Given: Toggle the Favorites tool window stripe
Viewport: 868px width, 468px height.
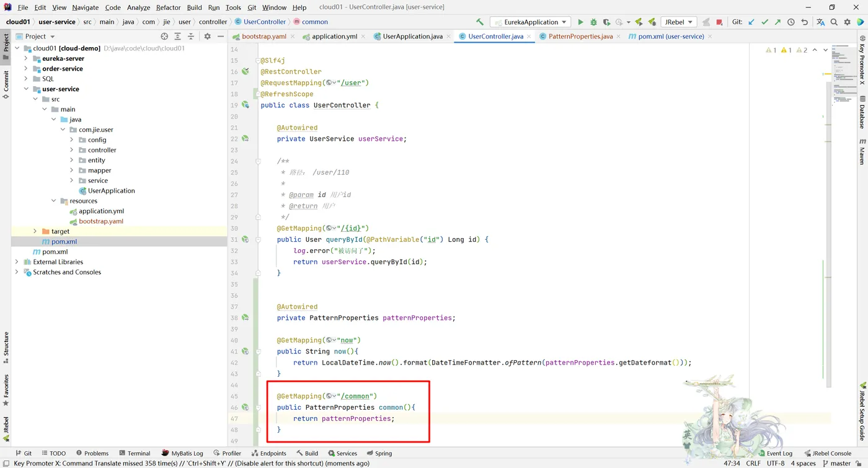Looking at the screenshot, I should click(x=6, y=389).
